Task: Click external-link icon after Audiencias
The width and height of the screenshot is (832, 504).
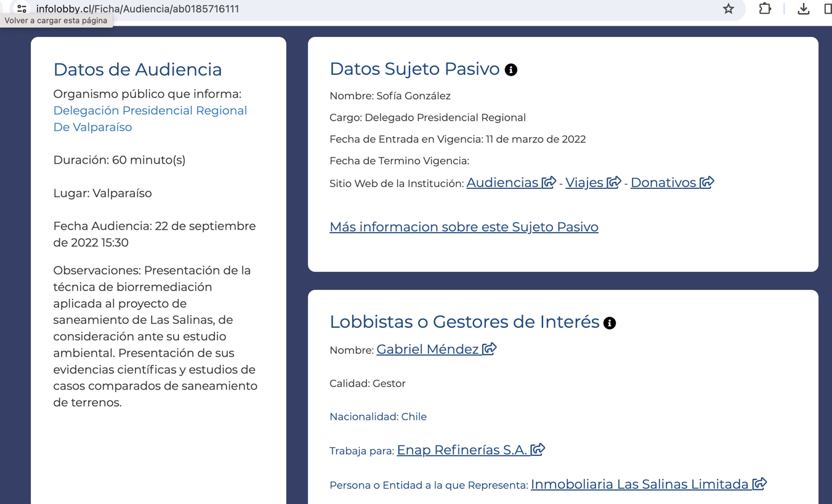Action: click(549, 182)
